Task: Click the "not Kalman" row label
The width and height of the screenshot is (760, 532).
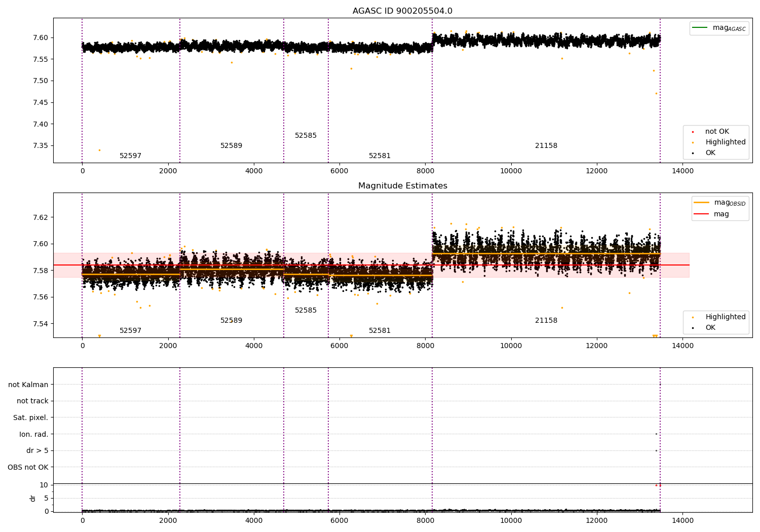Action: pos(28,385)
